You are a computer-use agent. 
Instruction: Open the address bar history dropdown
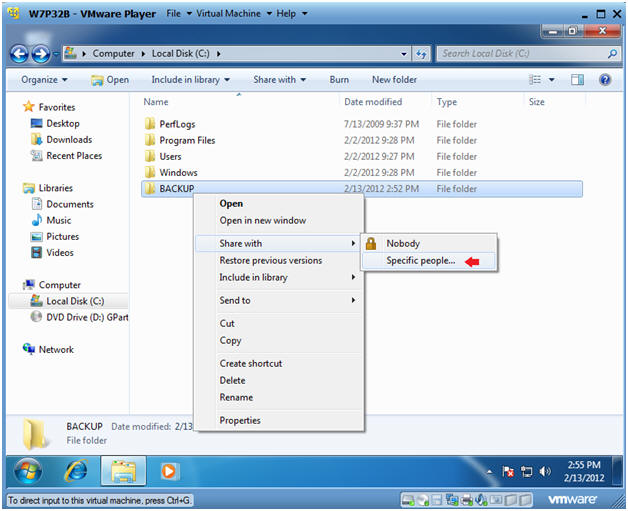pyautogui.click(x=404, y=54)
